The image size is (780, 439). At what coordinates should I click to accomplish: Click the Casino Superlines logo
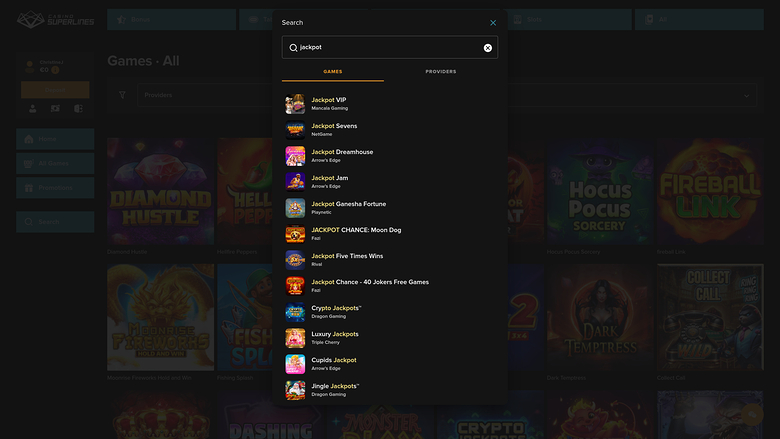click(56, 20)
